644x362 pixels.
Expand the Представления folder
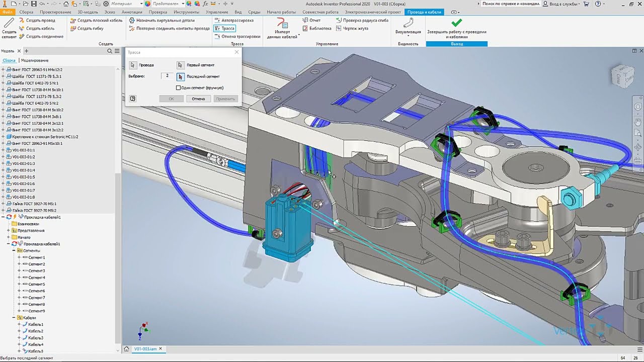coord(8,230)
